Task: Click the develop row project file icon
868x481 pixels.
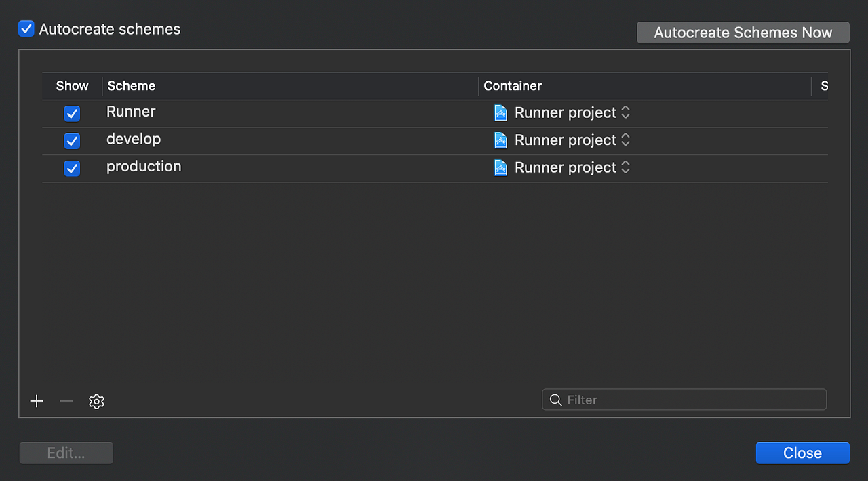Action: point(500,140)
